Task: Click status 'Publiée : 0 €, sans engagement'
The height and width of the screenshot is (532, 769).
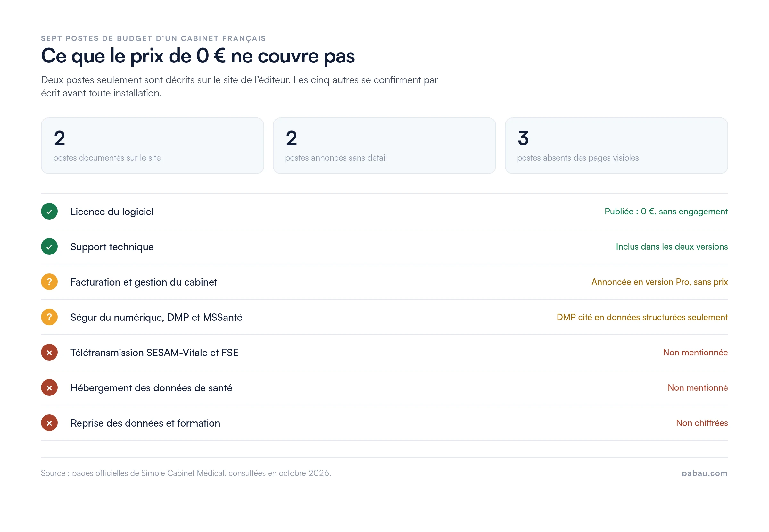Action: click(x=666, y=212)
